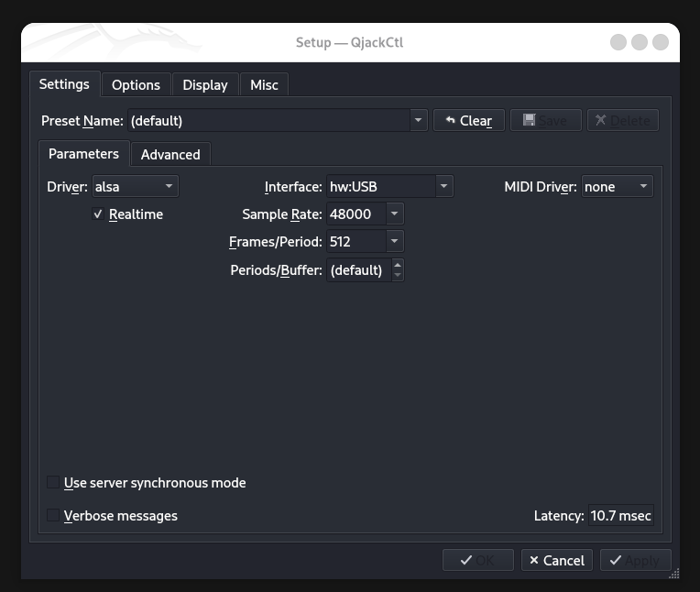Expand the Interface dropdown showing hw:USB
This screenshot has height=592, width=700.
click(443, 186)
